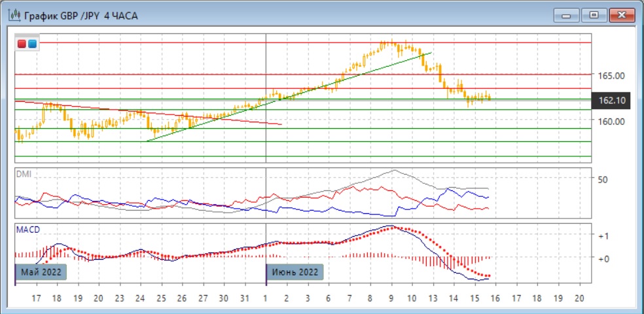The image size is (644, 314).
Task: Click the candlestick chart icon in title bar
Action: [14, 15]
